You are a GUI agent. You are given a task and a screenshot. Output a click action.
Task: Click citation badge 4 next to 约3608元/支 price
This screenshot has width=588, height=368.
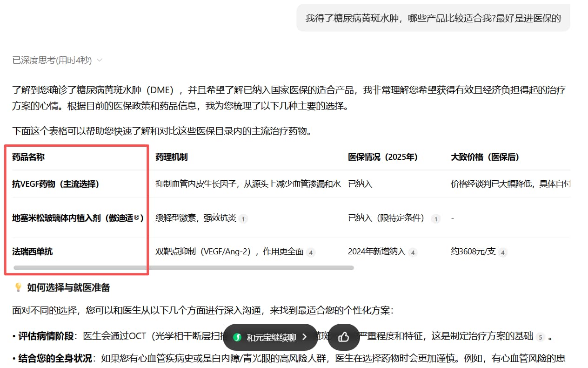[502, 252]
